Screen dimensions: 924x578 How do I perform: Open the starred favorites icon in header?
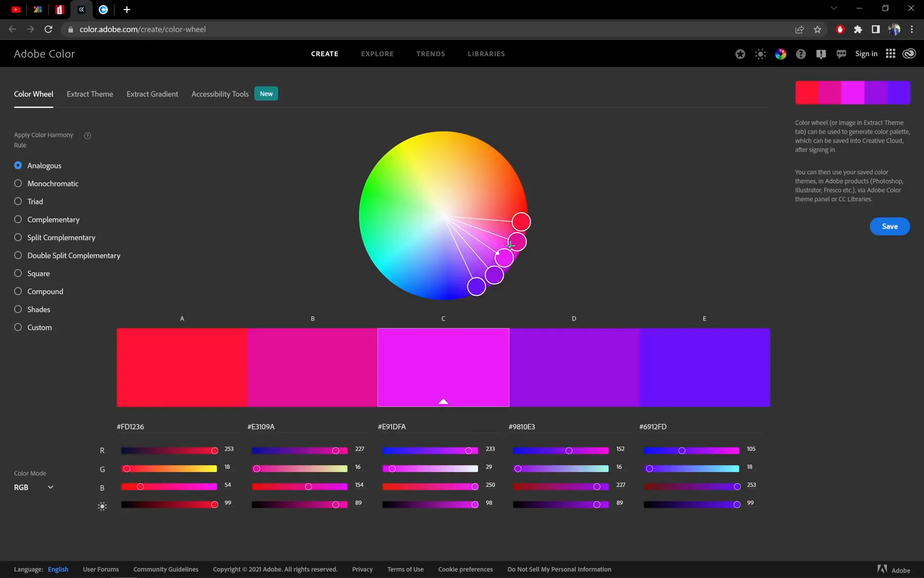click(x=740, y=54)
